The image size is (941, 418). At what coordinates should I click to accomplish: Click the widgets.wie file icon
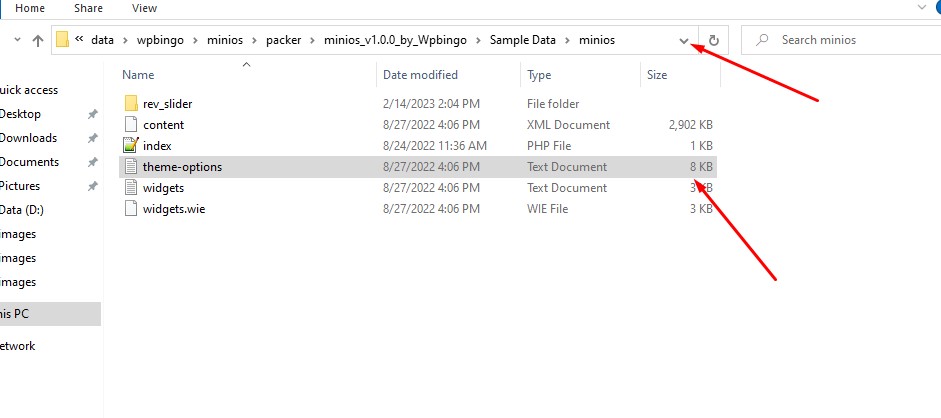(130, 209)
